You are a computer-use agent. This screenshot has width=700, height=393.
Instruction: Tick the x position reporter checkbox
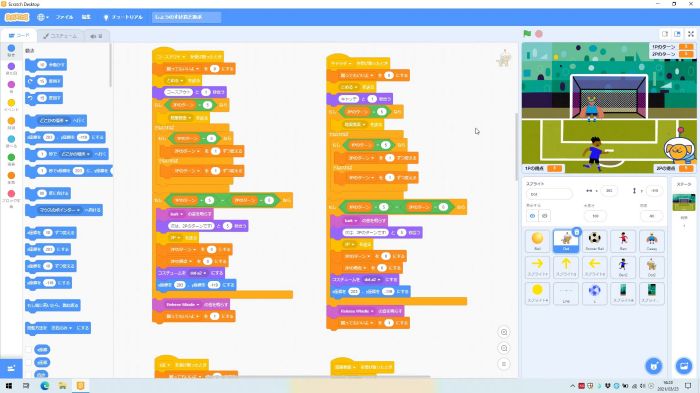(x=29, y=350)
